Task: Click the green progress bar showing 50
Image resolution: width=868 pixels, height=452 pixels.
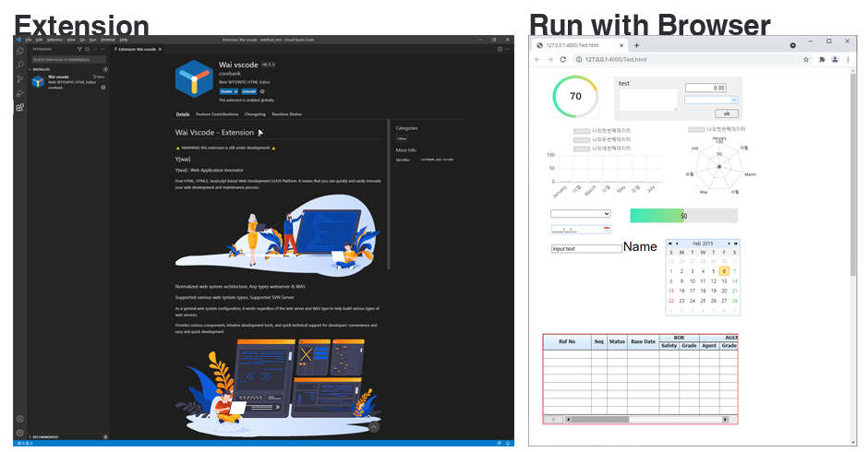Action: (x=683, y=215)
